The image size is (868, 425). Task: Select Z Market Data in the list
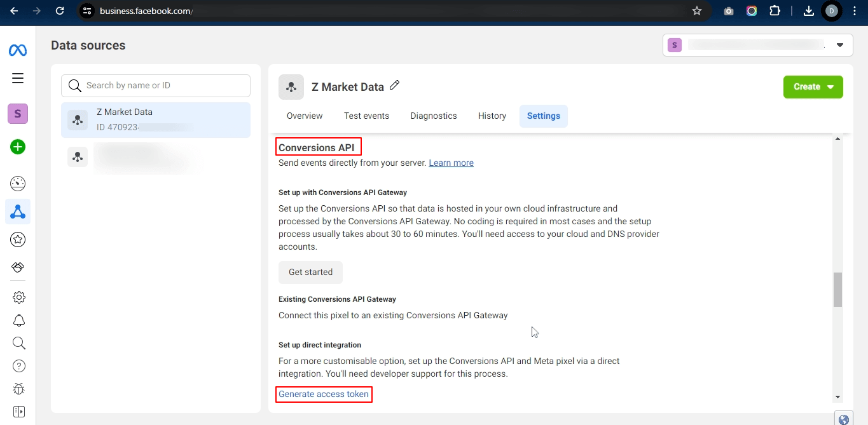click(156, 120)
